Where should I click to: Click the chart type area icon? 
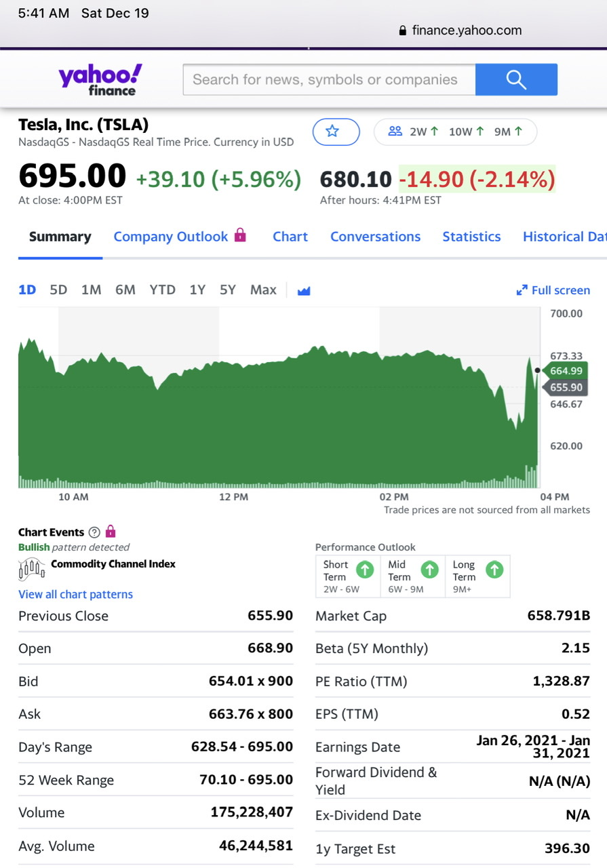[303, 291]
